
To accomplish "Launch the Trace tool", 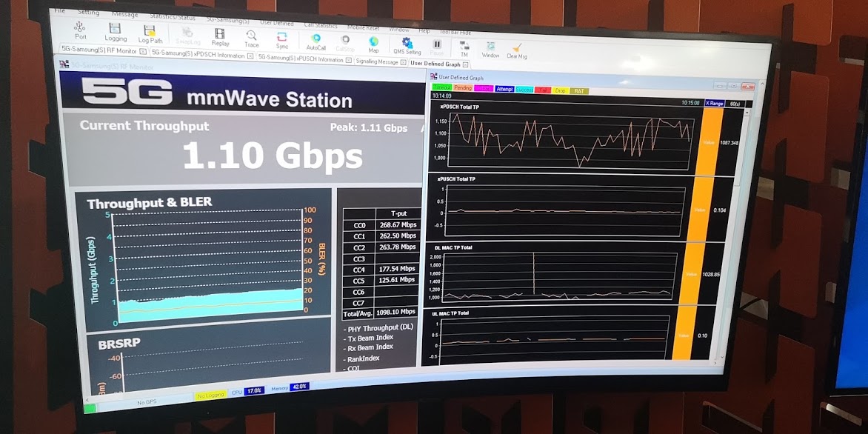I will (251, 39).
